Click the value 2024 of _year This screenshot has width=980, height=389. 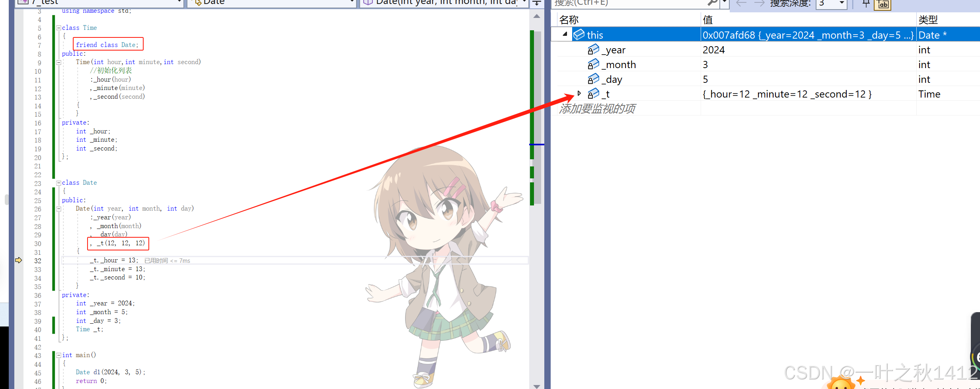714,50
